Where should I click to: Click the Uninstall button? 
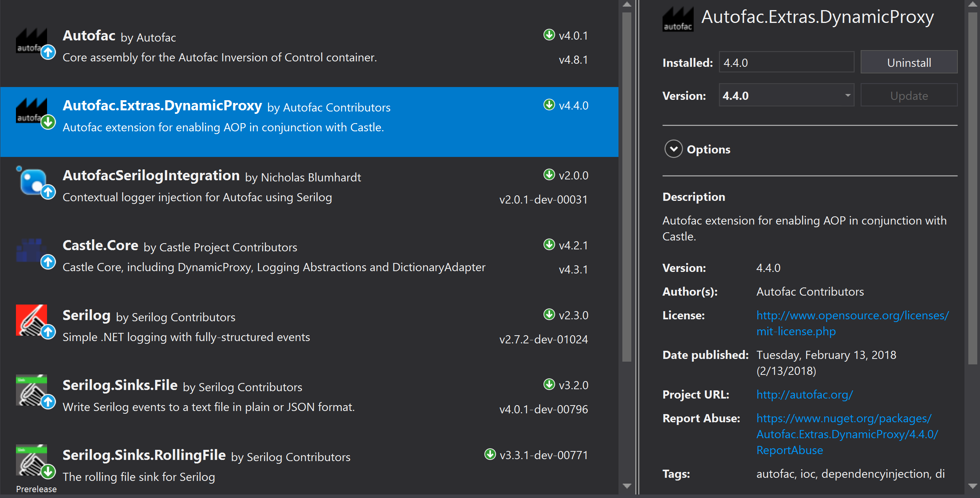pos(908,62)
